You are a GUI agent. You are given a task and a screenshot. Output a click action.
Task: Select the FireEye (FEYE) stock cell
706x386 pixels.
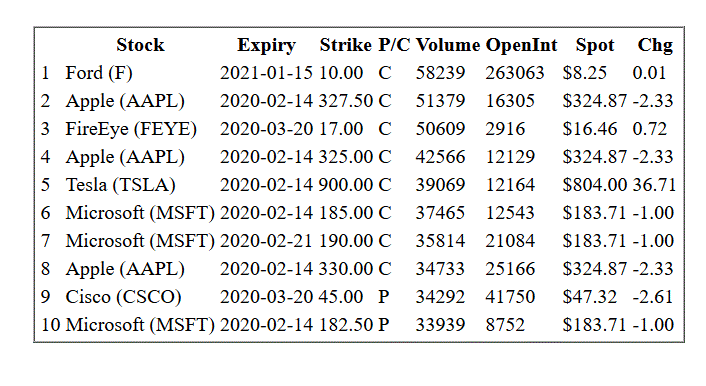point(131,129)
